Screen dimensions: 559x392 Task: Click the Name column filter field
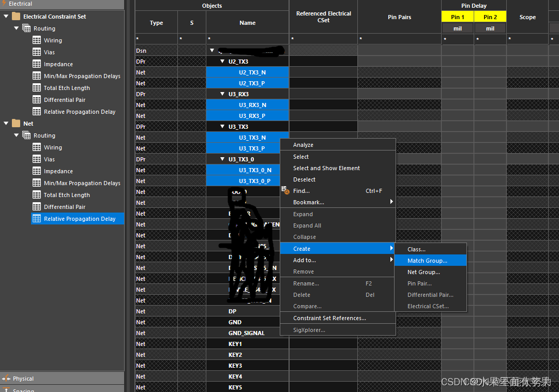(x=247, y=39)
